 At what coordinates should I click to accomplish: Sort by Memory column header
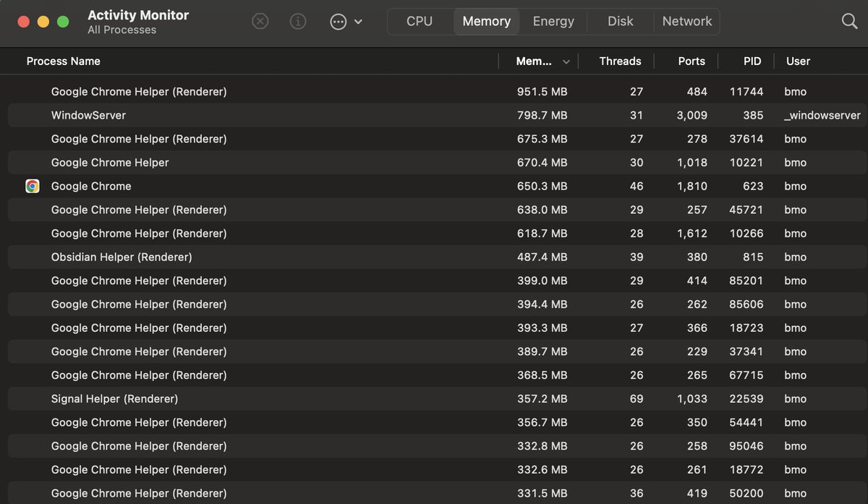pos(534,61)
